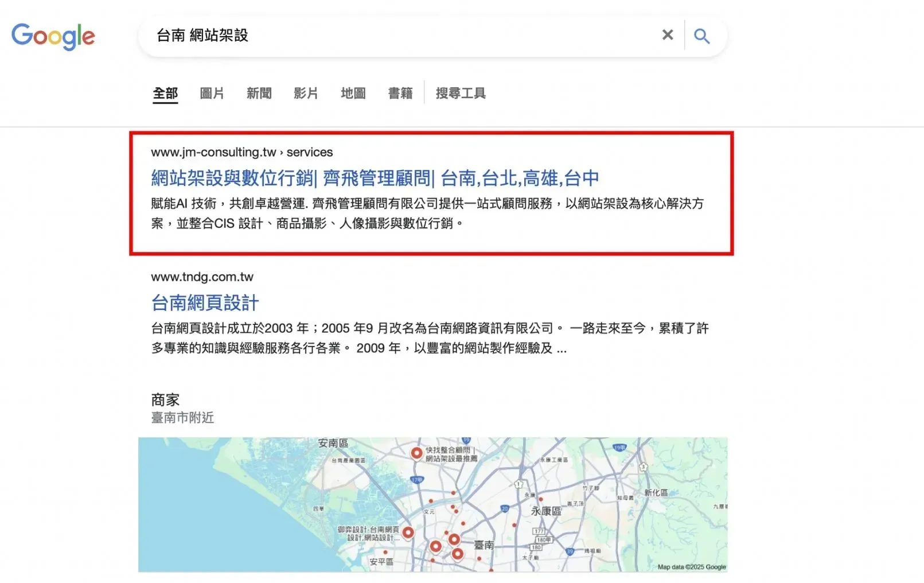
Task: Click the 安南區 label on the map
Action: coord(333,443)
